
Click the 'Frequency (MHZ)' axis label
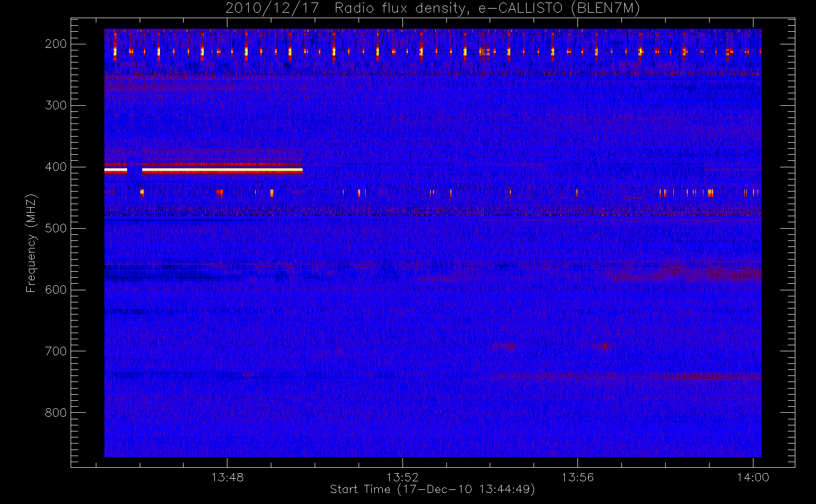[x=31, y=243]
